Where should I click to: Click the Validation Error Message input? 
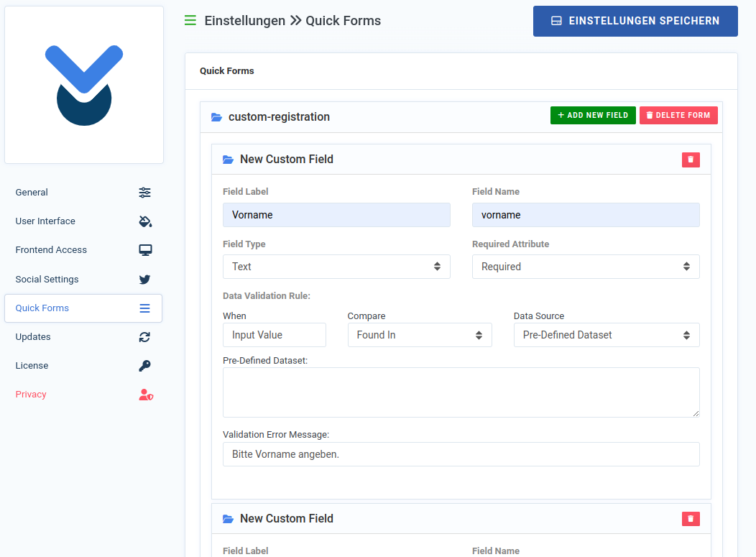(x=461, y=454)
